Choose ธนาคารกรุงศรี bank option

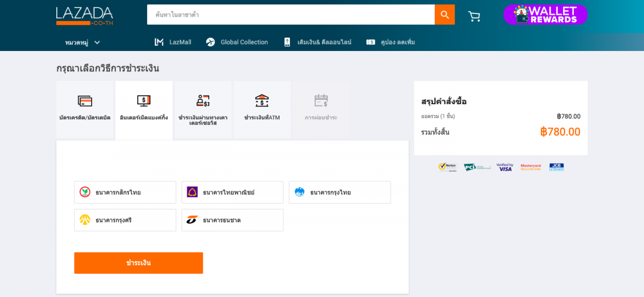[125, 220]
